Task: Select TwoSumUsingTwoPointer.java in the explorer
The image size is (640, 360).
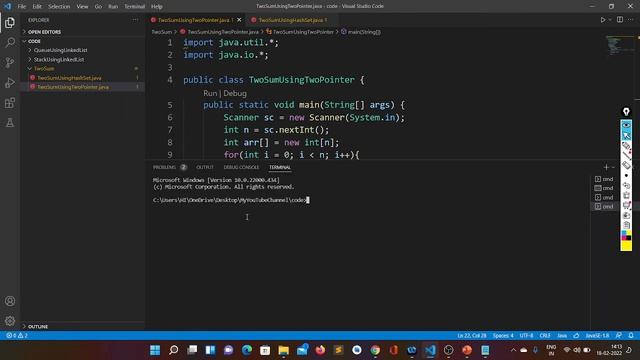Action: [x=83, y=87]
